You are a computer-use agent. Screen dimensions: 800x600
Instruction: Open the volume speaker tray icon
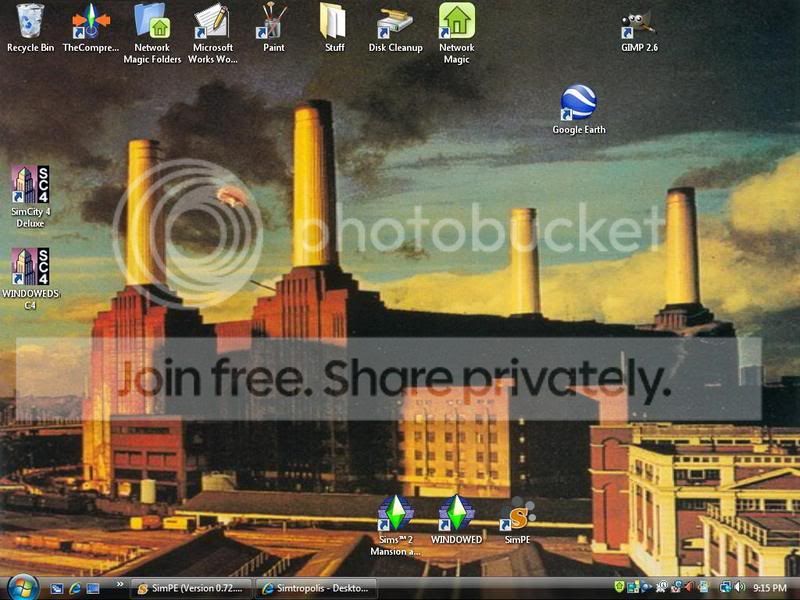740,587
